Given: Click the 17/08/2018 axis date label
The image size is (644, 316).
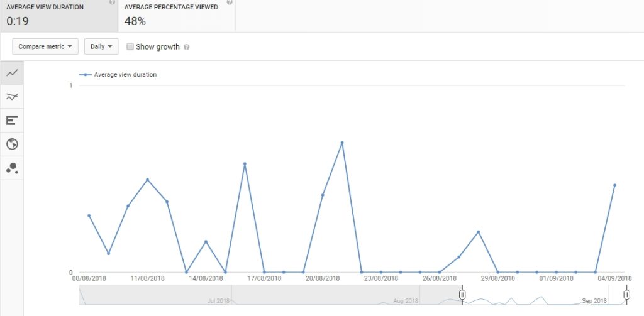Looking at the screenshot, I should (264, 278).
